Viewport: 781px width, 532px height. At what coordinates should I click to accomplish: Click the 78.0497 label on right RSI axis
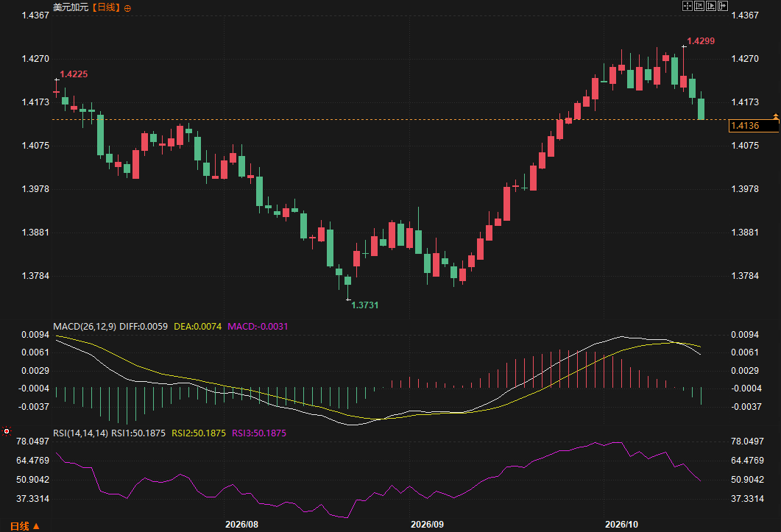pyautogui.click(x=748, y=441)
